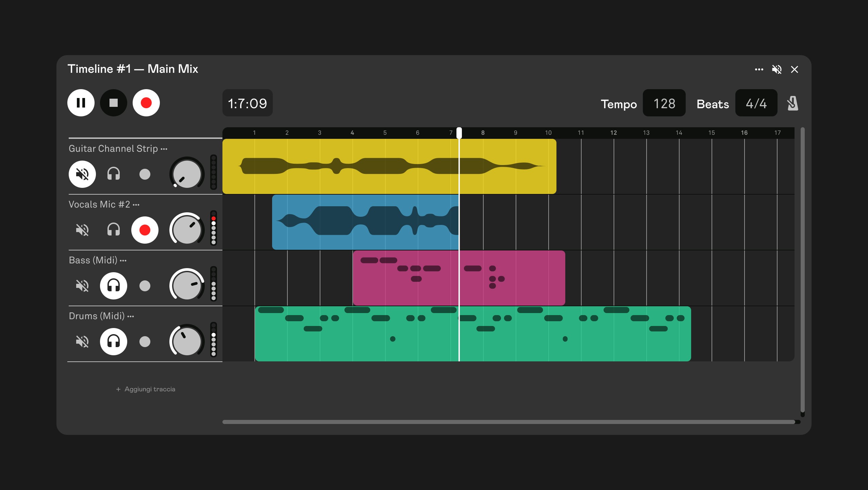Image resolution: width=868 pixels, height=490 pixels.
Task: Click the main record button
Action: (146, 103)
